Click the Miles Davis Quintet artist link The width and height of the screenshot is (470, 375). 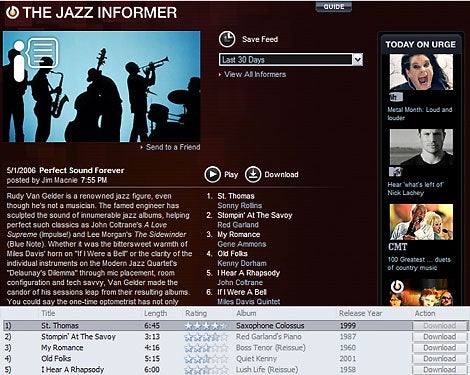tap(249, 302)
